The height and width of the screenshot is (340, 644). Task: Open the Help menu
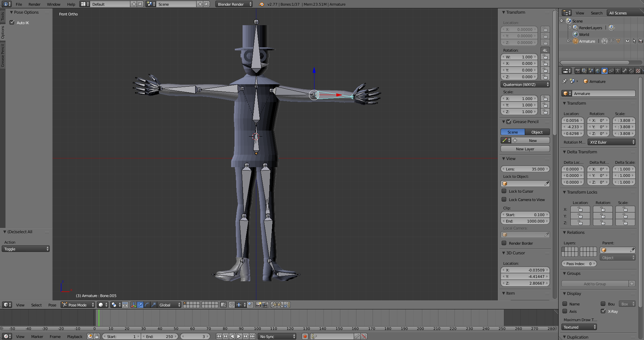(71, 4)
